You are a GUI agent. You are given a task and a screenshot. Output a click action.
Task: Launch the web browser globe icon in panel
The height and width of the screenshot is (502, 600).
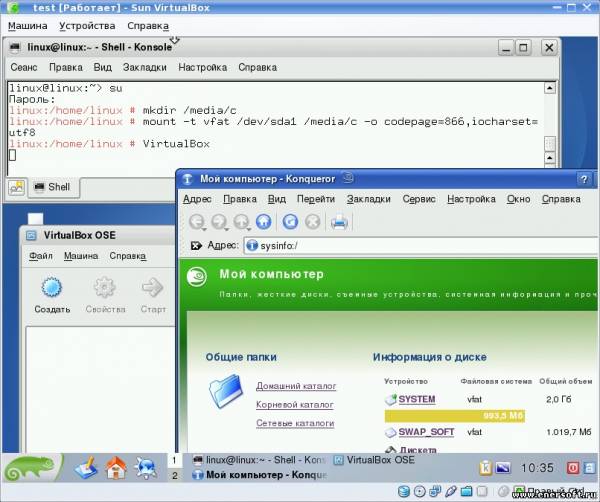coord(146,468)
